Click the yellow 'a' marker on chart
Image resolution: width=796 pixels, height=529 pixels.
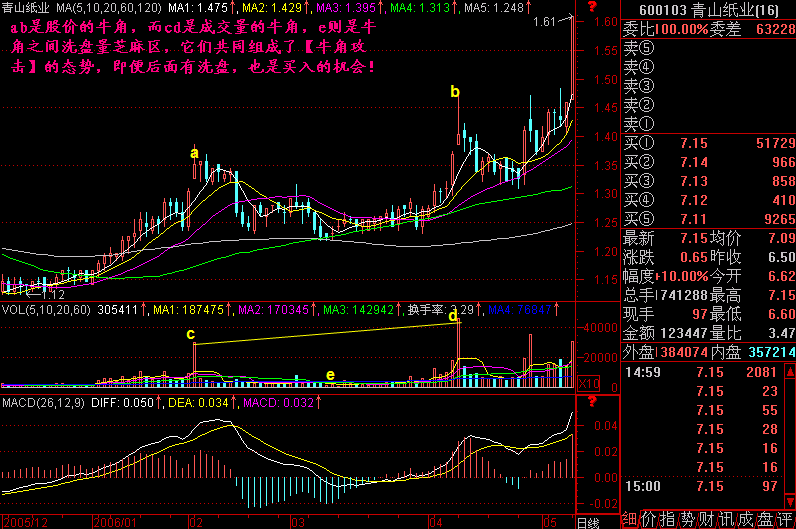[195, 153]
